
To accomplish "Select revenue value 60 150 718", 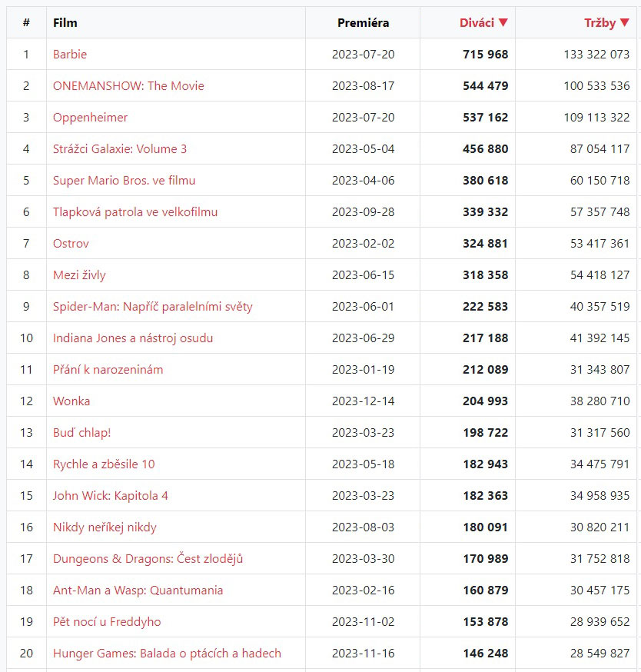I will (599, 181).
